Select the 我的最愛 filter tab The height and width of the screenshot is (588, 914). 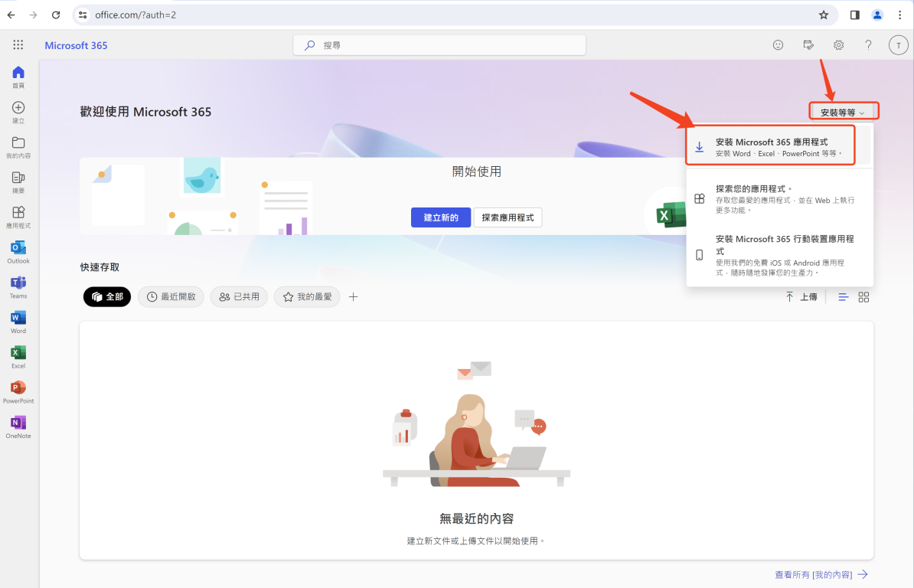tap(307, 297)
